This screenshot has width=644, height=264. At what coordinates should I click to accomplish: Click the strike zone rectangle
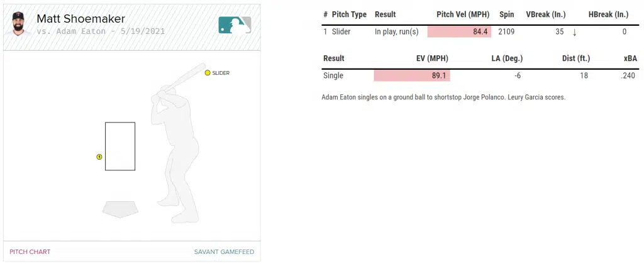point(120,146)
